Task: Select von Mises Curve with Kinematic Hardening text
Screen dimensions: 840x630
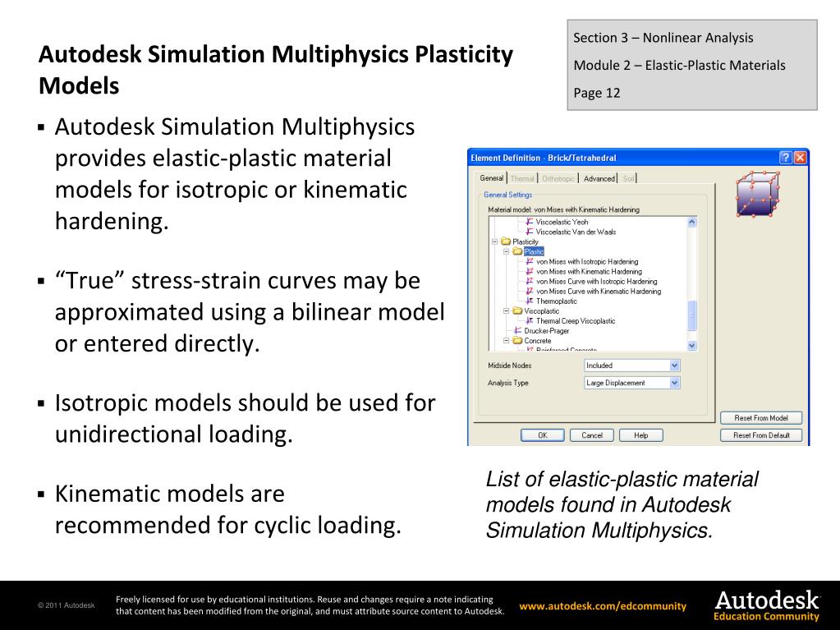Action: tap(599, 292)
